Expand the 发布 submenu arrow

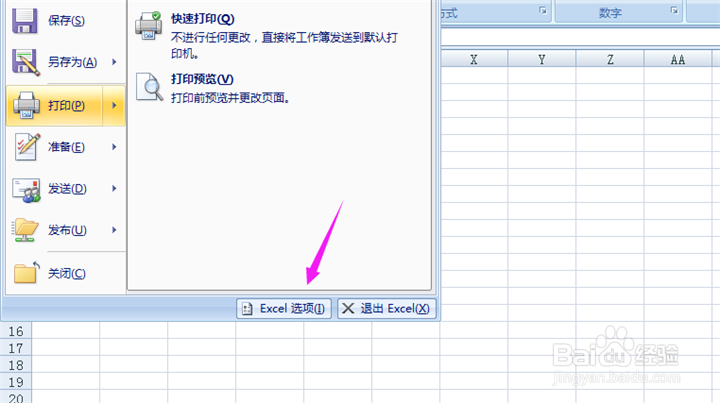tap(114, 230)
